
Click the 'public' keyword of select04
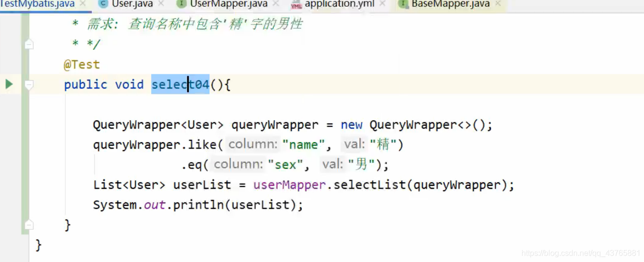click(85, 85)
